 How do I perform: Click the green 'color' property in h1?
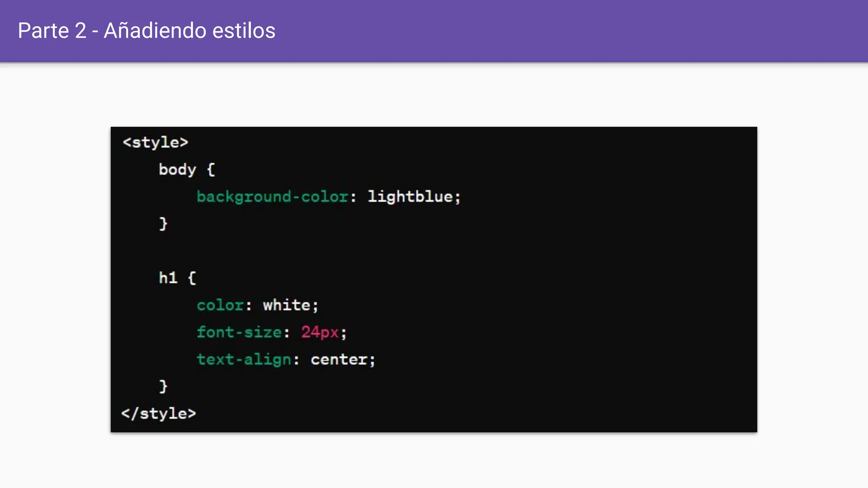[220, 305]
